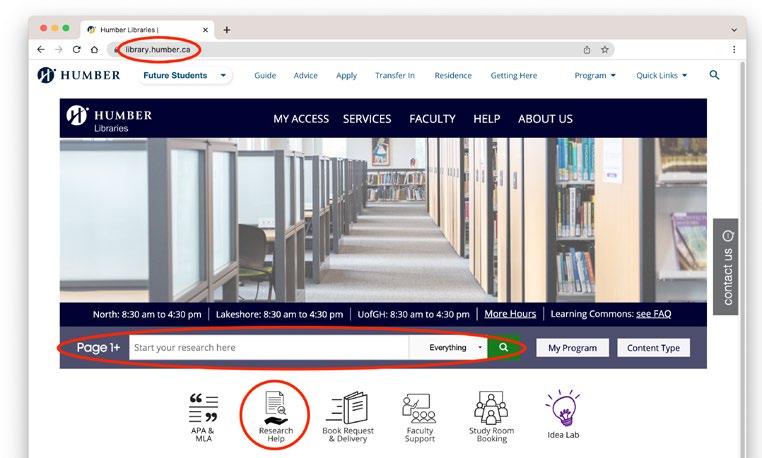The width and height of the screenshot is (762, 458).
Task: Open the MY ACCESS menu
Action: coord(301,119)
